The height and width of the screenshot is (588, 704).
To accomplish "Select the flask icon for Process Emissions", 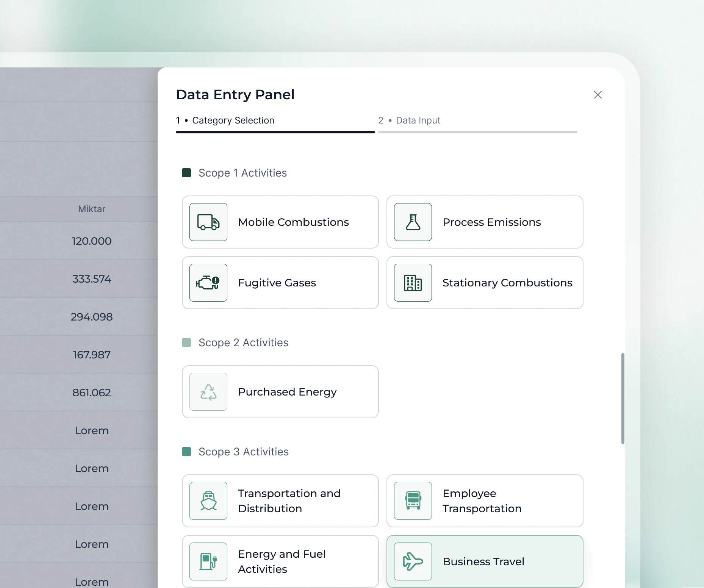I will pos(413,222).
